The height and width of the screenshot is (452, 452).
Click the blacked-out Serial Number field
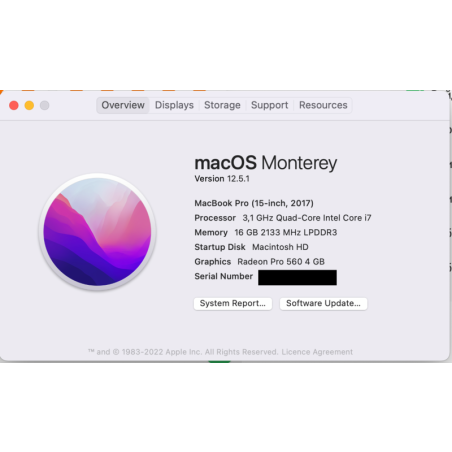pos(297,277)
